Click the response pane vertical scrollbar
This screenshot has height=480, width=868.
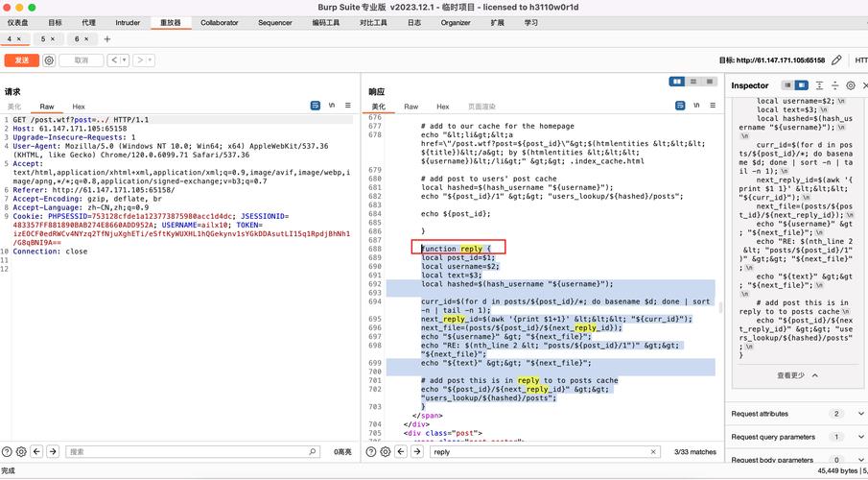(720, 307)
